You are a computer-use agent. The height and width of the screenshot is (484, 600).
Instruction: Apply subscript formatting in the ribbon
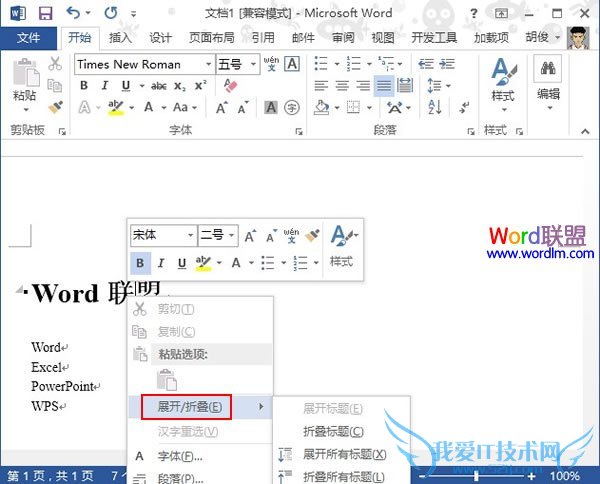(x=179, y=86)
